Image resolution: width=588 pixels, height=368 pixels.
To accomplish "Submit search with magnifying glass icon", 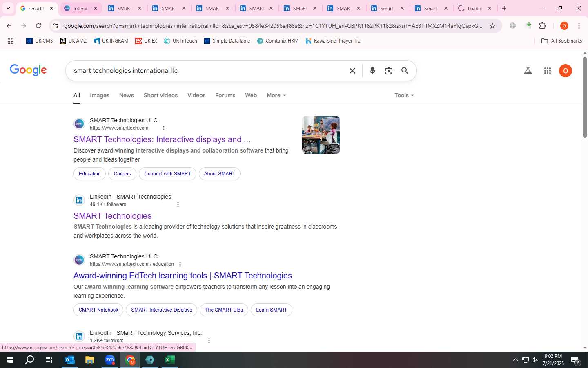I will (x=405, y=71).
